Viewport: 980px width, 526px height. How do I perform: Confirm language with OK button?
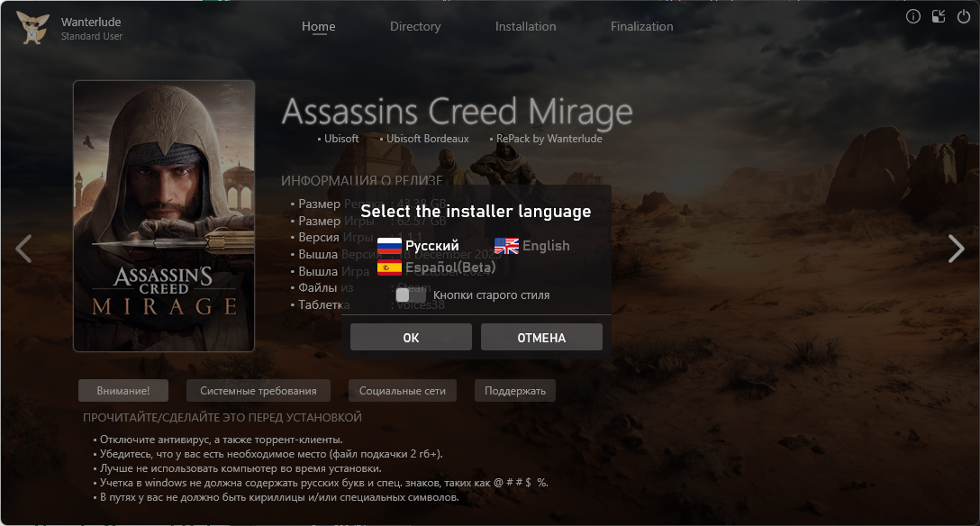(x=411, y=338)
